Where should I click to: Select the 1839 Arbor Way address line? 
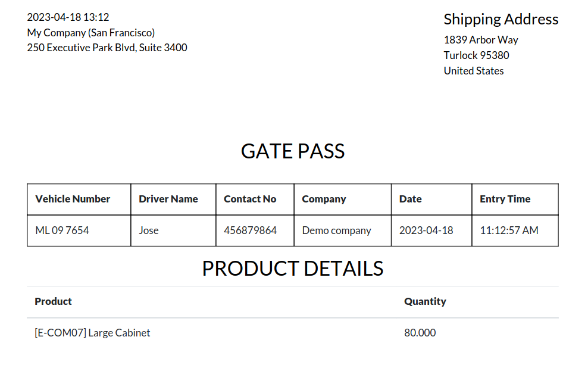click(481, 40)
